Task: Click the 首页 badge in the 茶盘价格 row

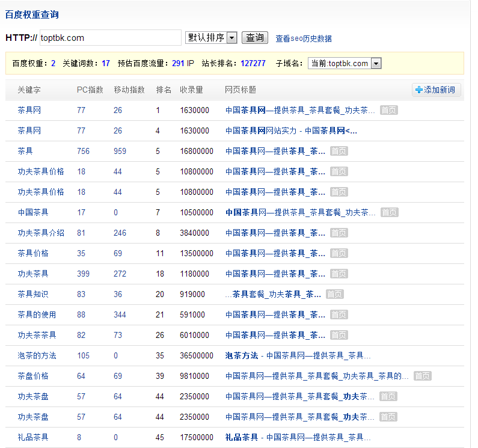Action: pos(422,376)
